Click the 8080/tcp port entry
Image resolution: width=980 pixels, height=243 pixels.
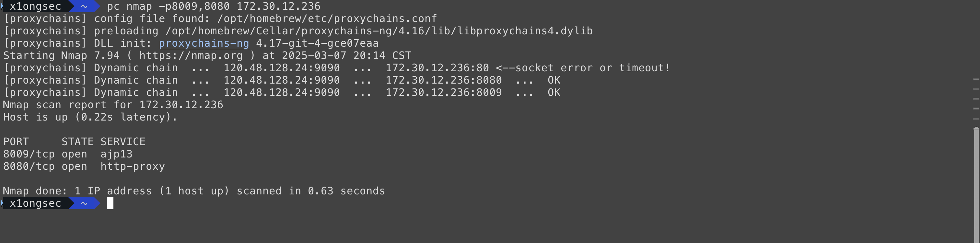coord(29,167)
